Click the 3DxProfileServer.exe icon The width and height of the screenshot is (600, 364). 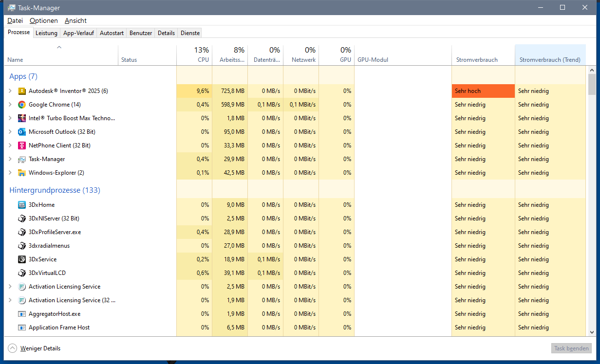(x=21, y=232)
